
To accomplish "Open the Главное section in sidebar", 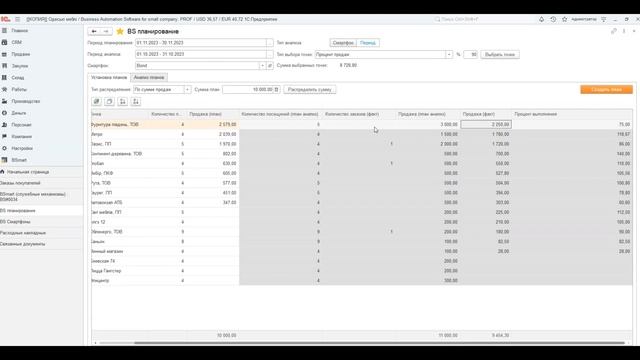I will click(19, 31).
